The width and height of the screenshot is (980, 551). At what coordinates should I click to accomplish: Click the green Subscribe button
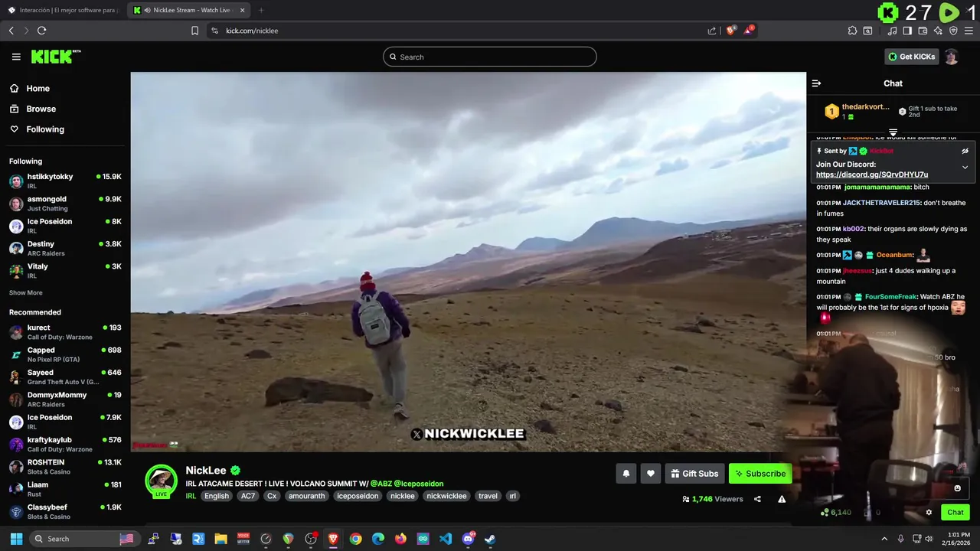pyautogui.click(x=760, y=474)
